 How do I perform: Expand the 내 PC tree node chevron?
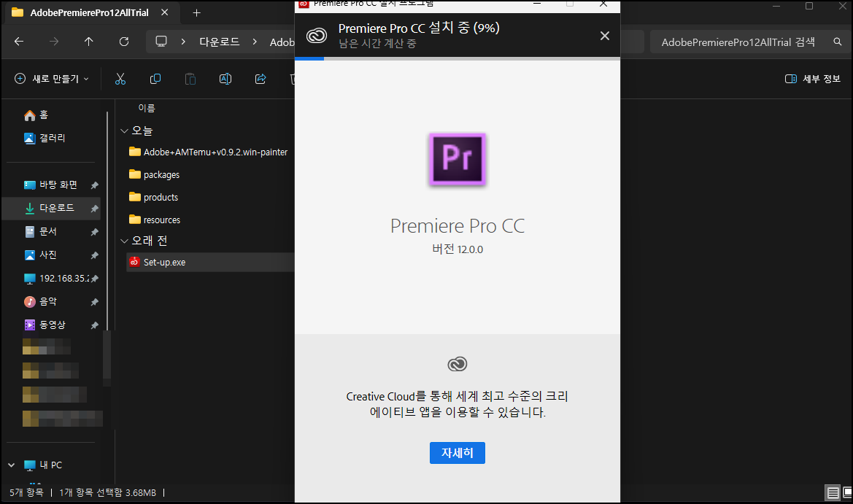tap(11, 465)
